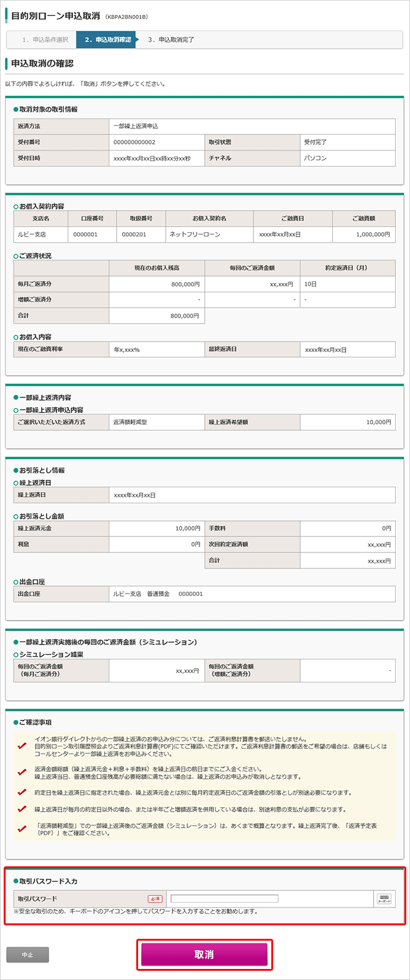Click the 最終返済日 label cell
This screenshot has width=410, height=980.
point(252,350)
